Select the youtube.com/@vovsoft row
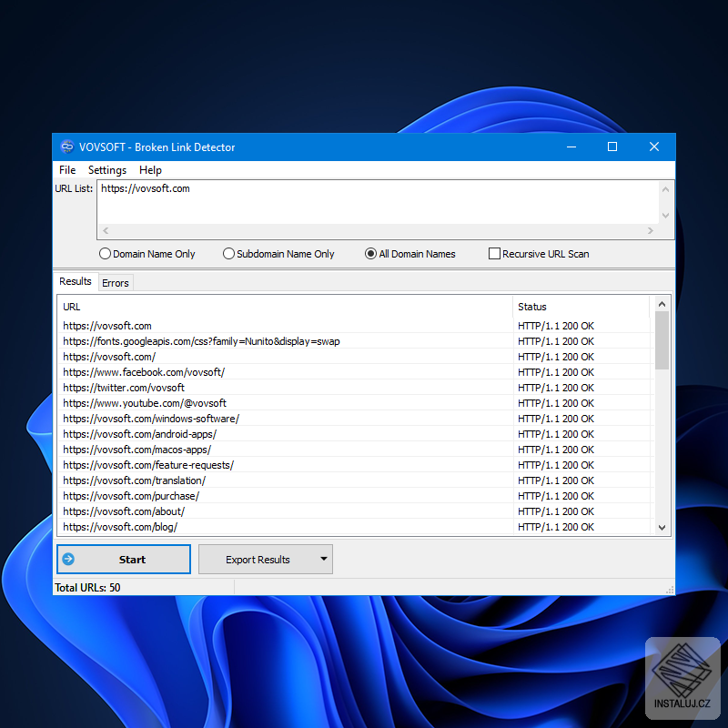 coord(355,403)
